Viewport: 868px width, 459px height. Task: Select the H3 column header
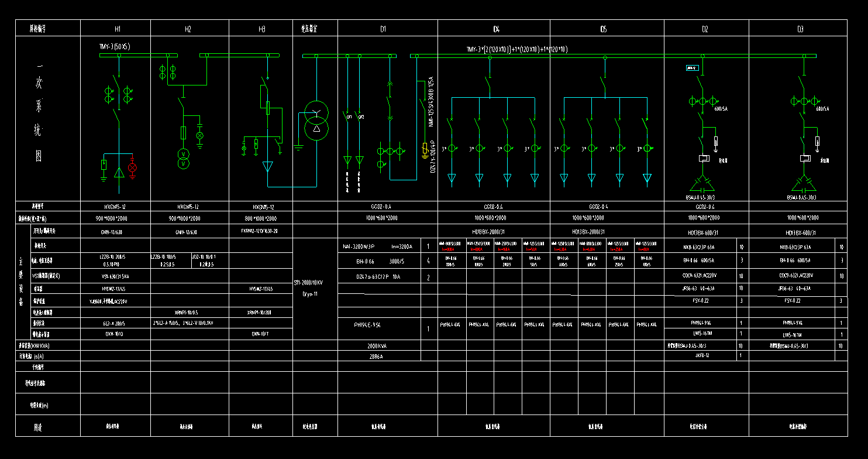click(x=261, y=29)
